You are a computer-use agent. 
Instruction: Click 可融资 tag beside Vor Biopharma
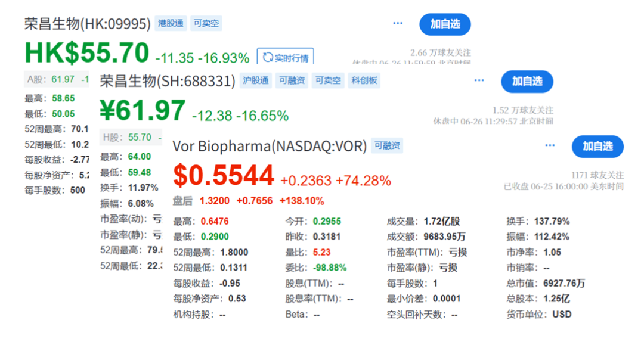387,145
